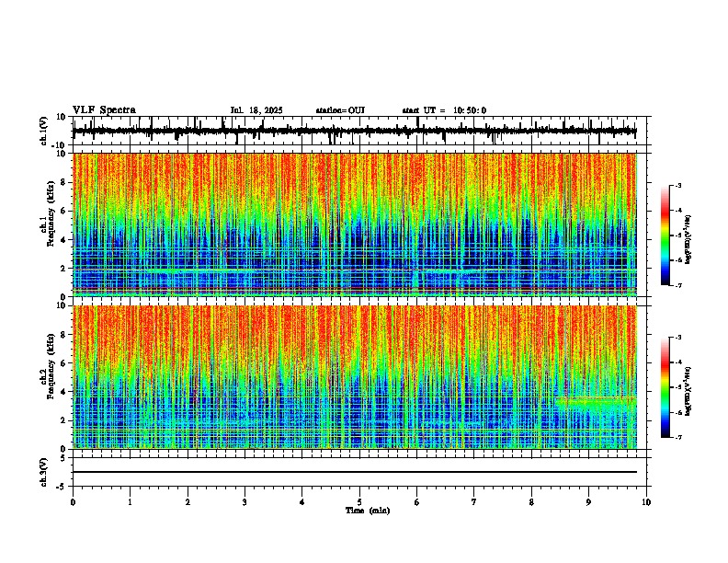Click time-axis tick label "3"
The image size is (728, 563).
(x=245, y=502)
